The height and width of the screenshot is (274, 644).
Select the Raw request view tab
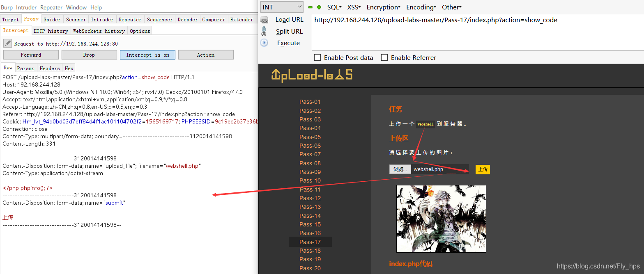tap(8, 68)
